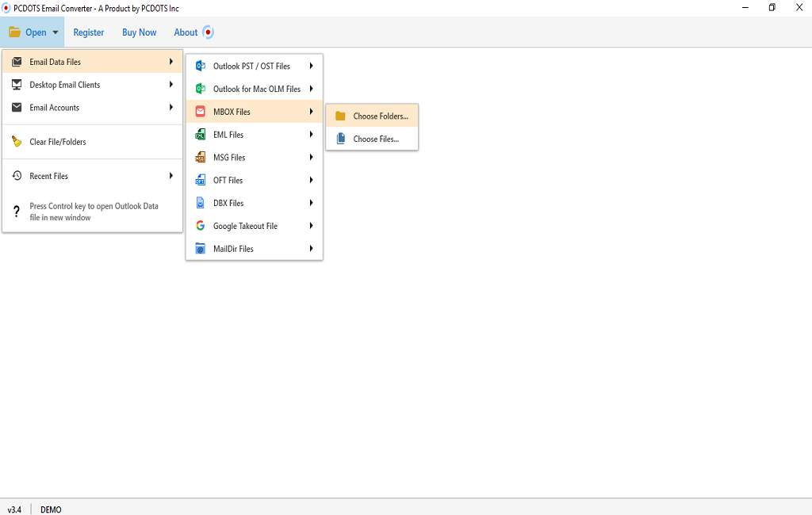Viewport: 812px width, 515px height.
Task: Expand the Google Takeout File arrow
Action: pos(311,226)
